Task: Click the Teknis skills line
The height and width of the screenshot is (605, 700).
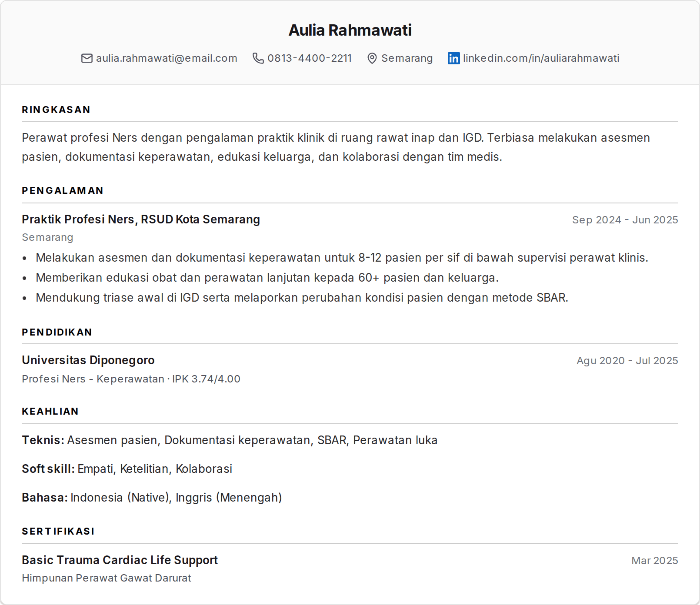Action: [x=230, y=440]
